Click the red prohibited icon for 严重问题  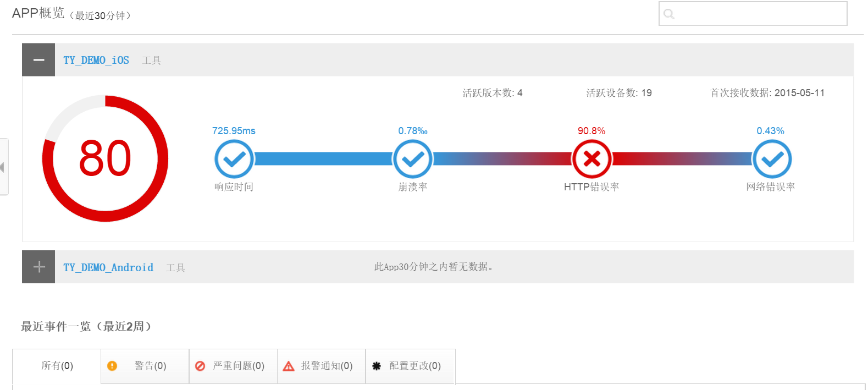tap(200, 366)
